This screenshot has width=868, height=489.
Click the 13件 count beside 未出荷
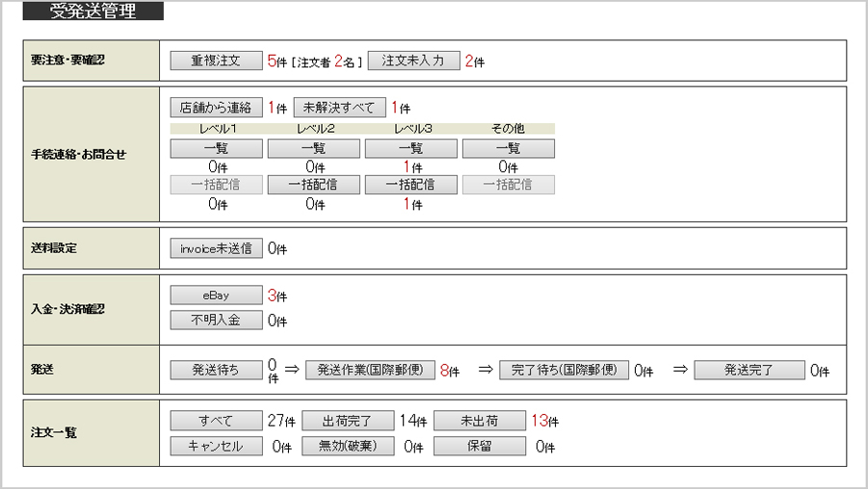[x=544, y=421]
